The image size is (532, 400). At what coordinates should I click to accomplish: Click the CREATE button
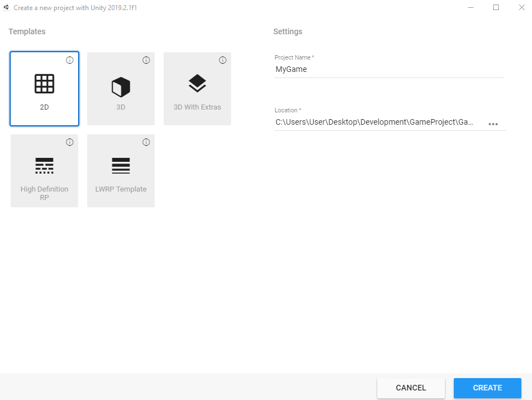pos(488,388)
